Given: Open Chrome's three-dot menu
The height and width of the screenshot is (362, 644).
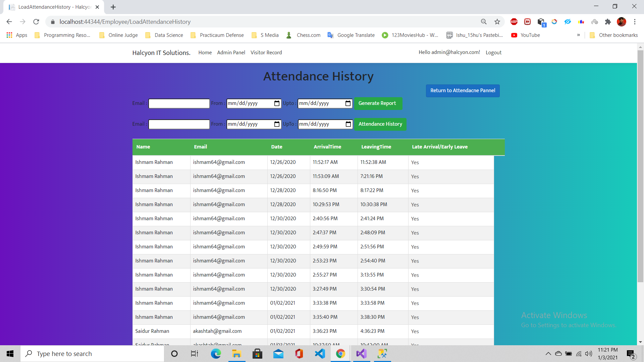Looking at the screenshot, I should [635, 22].
